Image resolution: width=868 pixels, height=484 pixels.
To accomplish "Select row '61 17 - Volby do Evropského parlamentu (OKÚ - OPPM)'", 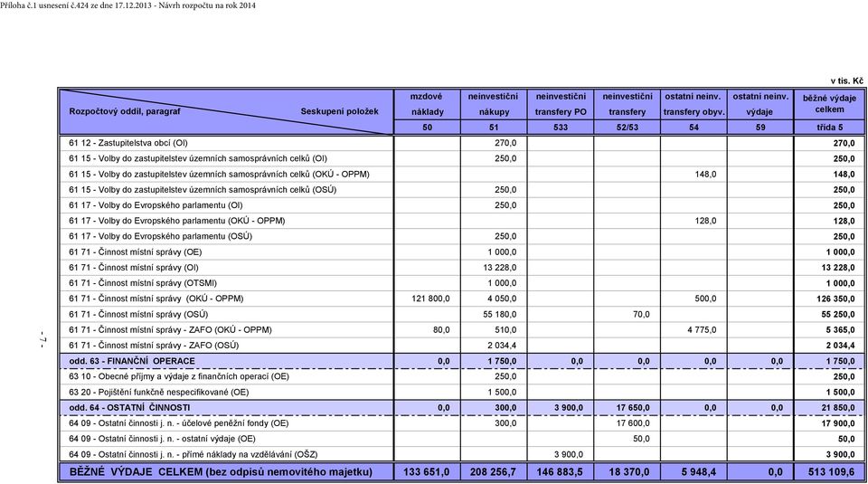I will coord(461,221).
